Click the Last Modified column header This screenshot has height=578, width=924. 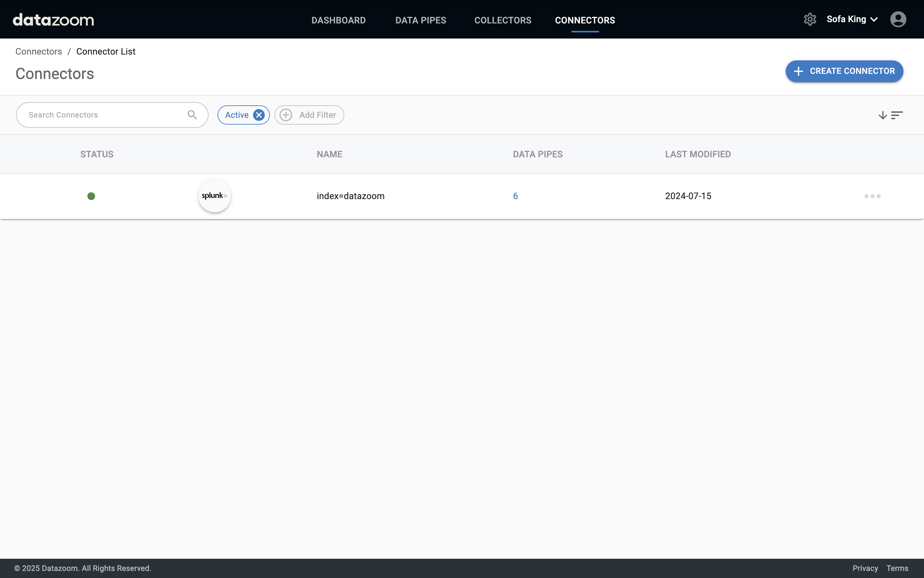[698, 154]
